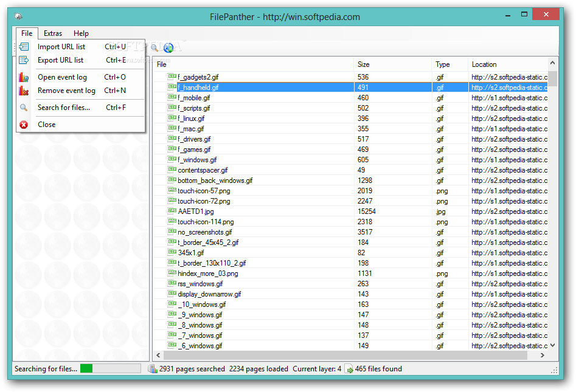The height and width of the screenshot is (392, 576).
Task: Click the Remove event log icon
Action: coord(24,91)
